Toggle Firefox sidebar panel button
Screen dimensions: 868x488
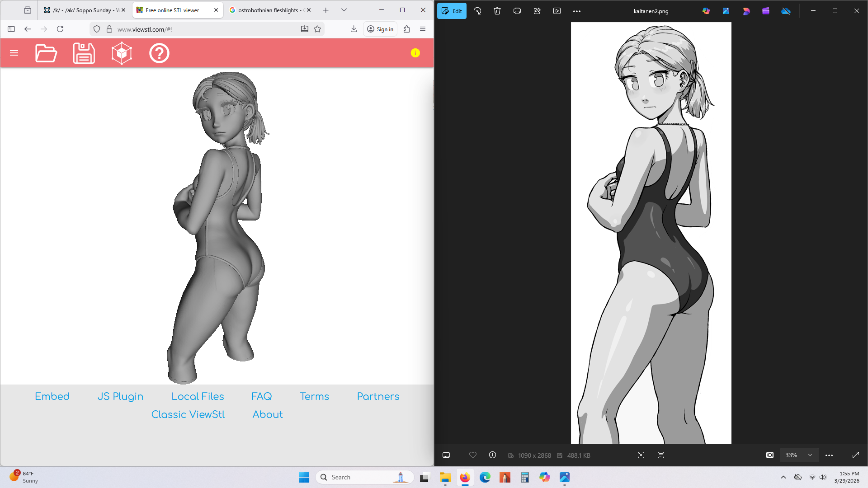11,29
